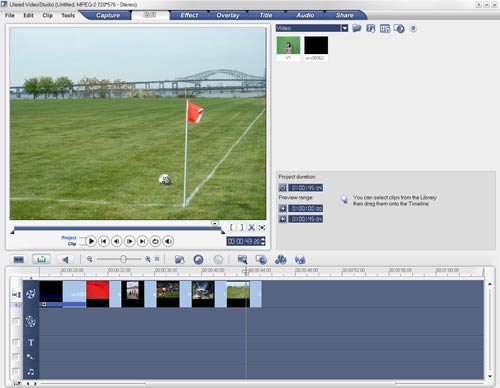
Task: Toggle the Repeat playback button
Action: pyautogui.click(x=155, y=241)
